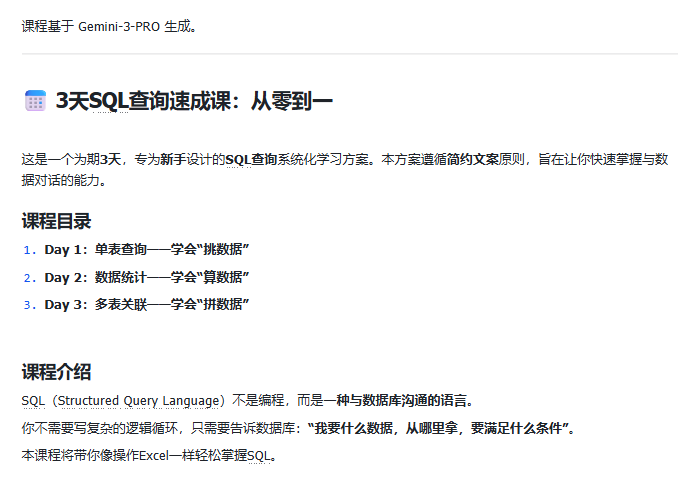The height and width of the screenshot is (492, 700).
Task: Click the horizontal divider below the top line
Action: pyautogui.click(x=350, y=54)
